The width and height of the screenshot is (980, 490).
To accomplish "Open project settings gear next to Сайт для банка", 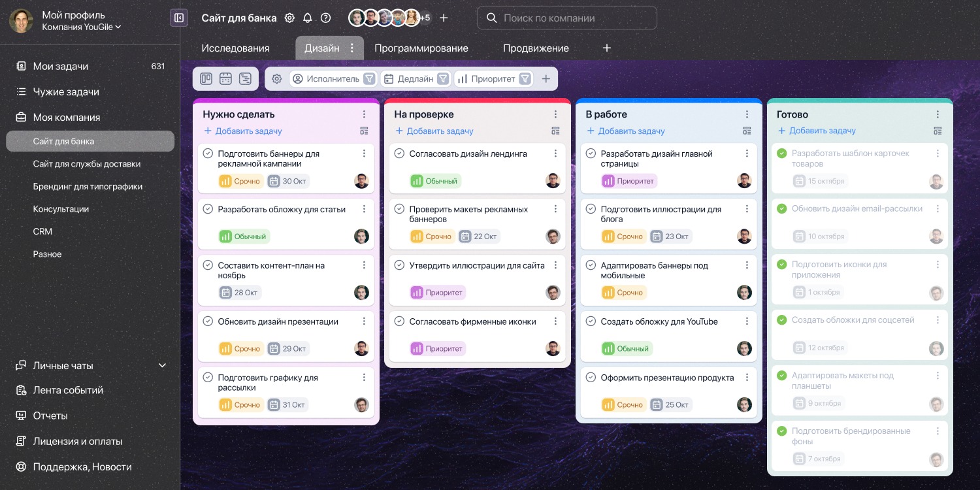I will click(x=289, y=18).
